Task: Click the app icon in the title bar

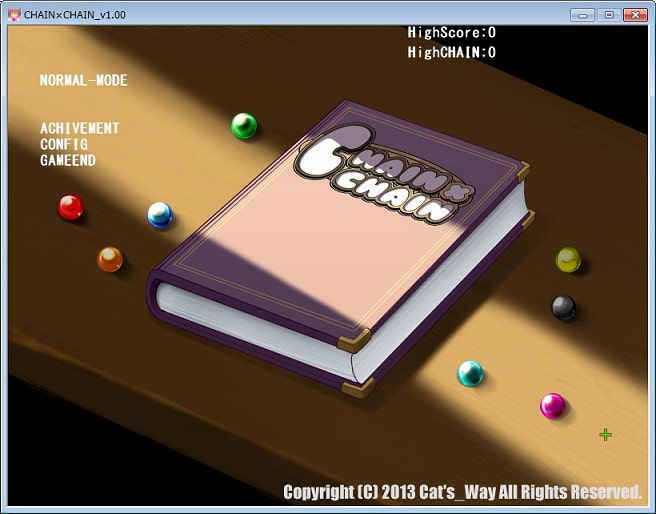Action: (13, 14)
